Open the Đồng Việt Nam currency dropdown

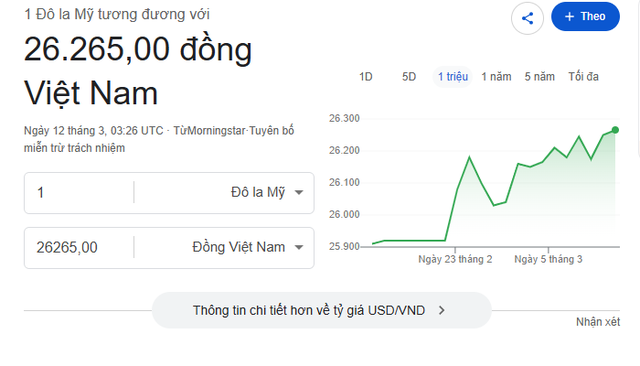pos(247,247)
